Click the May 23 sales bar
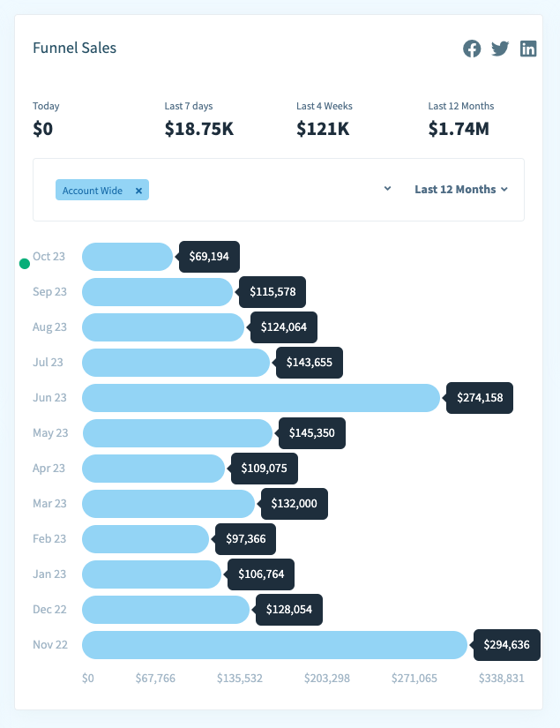Image resolution: width=560 pixels, height=728 pixels. pos(177,433)
